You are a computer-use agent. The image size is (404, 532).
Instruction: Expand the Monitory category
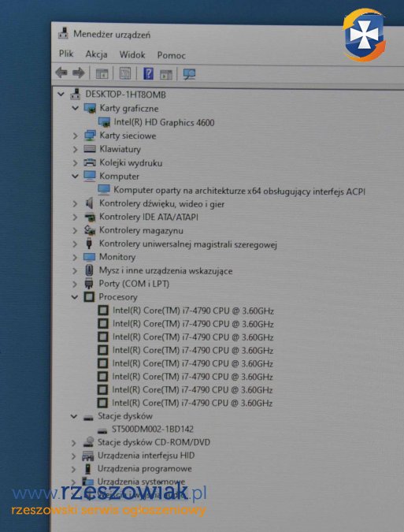click(x=75, y=257)
